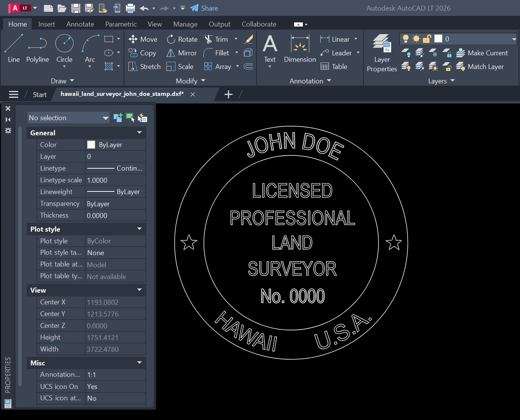Open the layer 0 dropdown list
Screen dimensions: 520x420
(514, 39)
